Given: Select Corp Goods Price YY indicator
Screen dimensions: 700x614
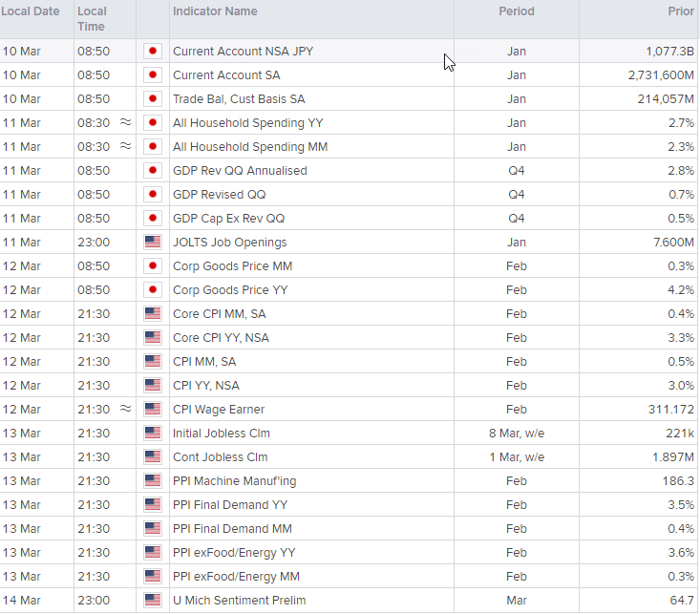Looking at the screenshot, I should [230, 290].
